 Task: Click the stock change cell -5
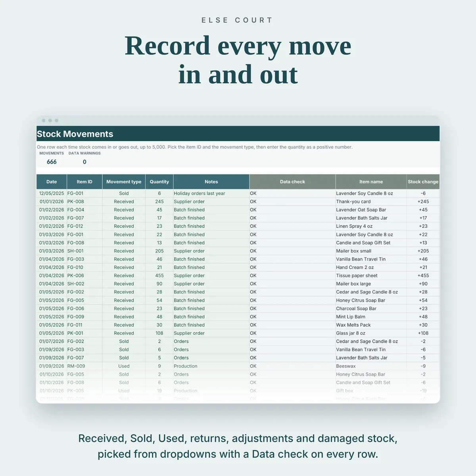point(423,358)
